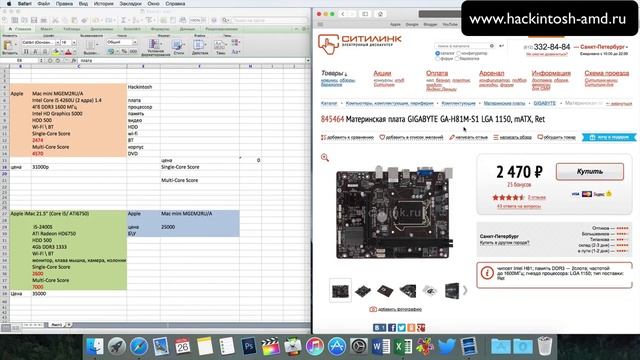Open the Окно menu in menu bar
Viewport: 640px width, 360px height.
[153, 4]
